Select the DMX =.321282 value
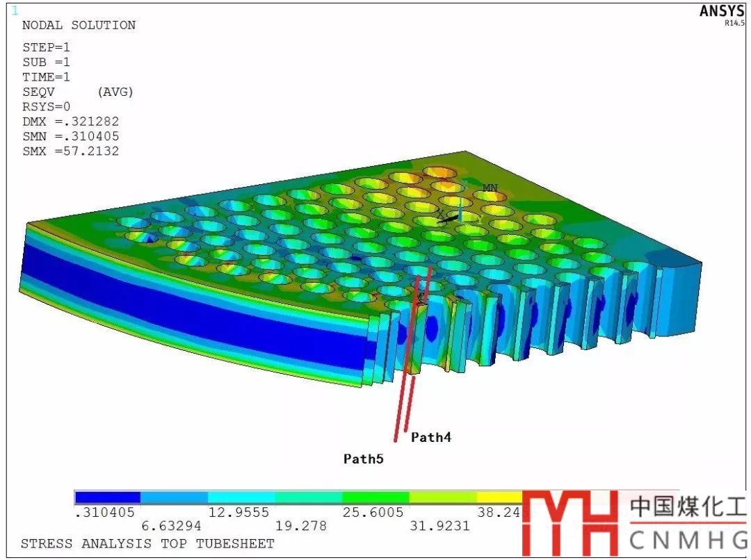 (x=70, y=122)
